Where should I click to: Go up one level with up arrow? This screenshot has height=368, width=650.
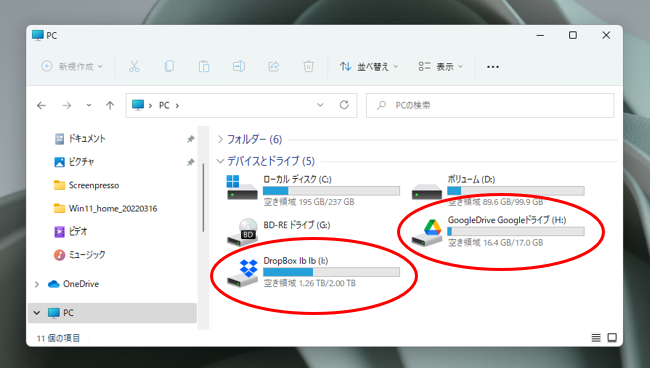(x=110, y=106)
